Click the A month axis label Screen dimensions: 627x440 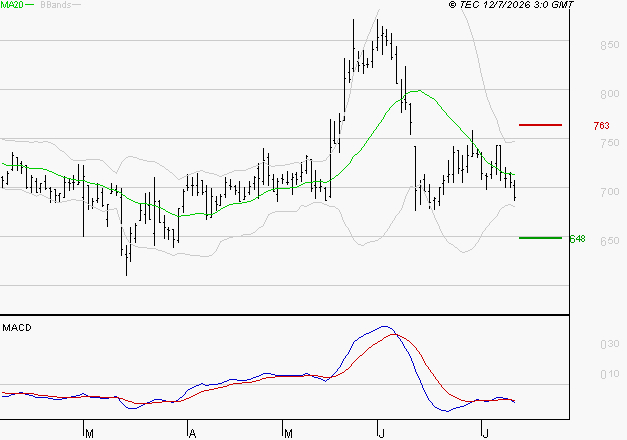[192, 434]
